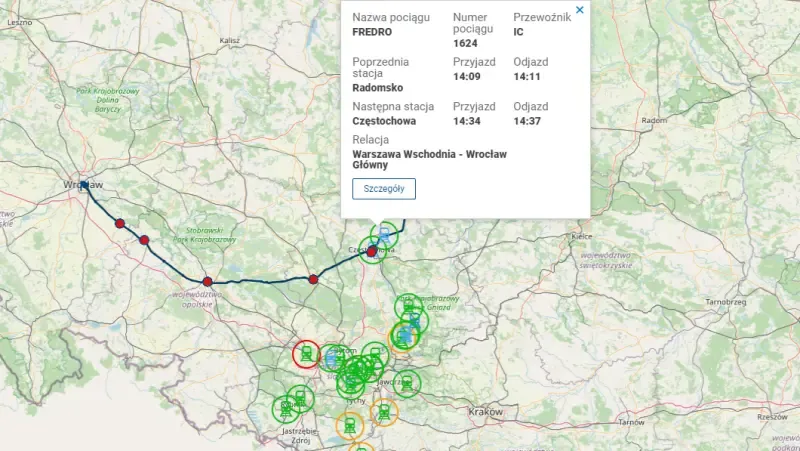Select next station Częstochowa in popup

(x=384, y=121)
